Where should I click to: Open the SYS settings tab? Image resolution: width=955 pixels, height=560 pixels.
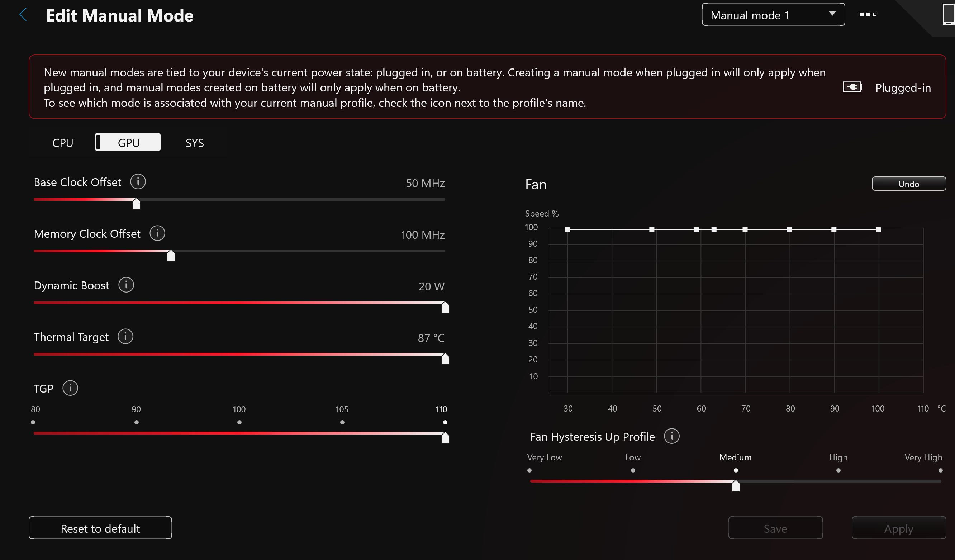point(194,142)
